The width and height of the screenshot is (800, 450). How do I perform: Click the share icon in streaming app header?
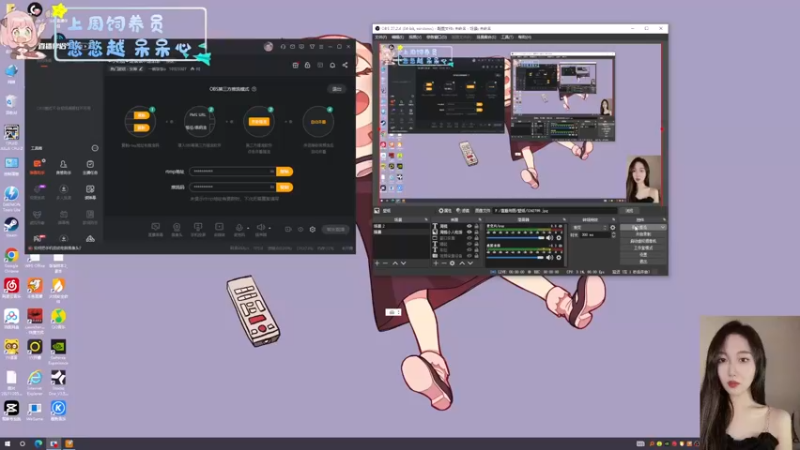tap(345, 65)
